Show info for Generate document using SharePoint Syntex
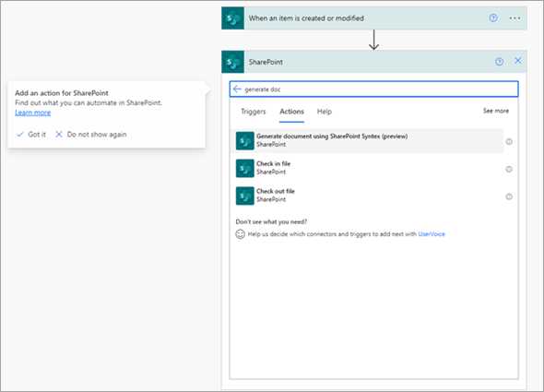Screen dimensions: 544x392 509,141
